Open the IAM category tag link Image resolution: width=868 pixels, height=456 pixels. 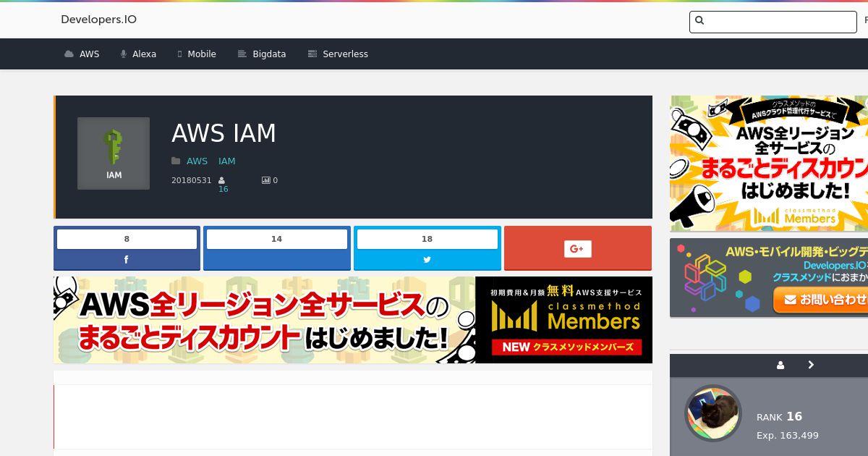point(227,161)
